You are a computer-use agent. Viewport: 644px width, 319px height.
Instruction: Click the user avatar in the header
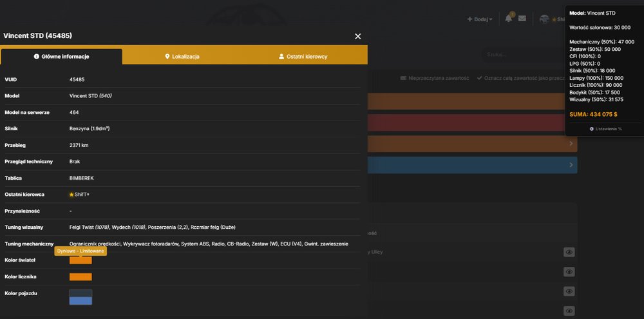pos(544,19)
